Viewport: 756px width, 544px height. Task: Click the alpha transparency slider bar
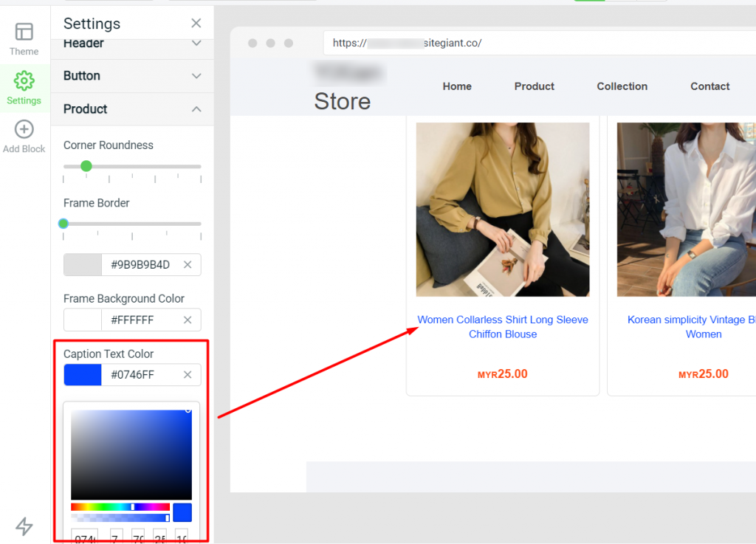pos(120,518)
